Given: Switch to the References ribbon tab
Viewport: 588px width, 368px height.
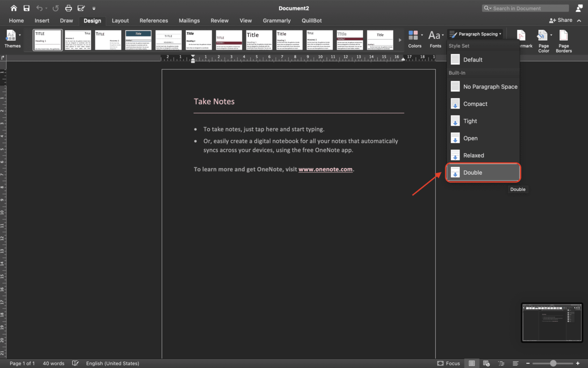Looking at the screenshot, I should tap(154, 20).
